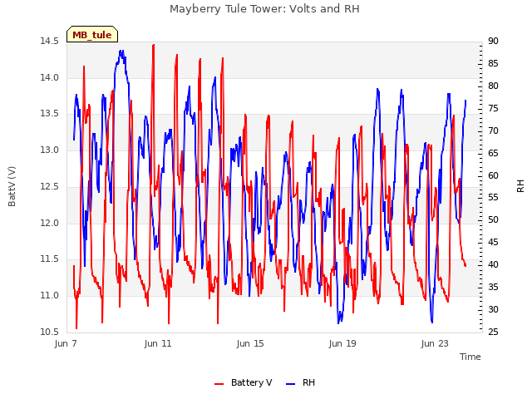Click the blue RH legend swatch

291,384
